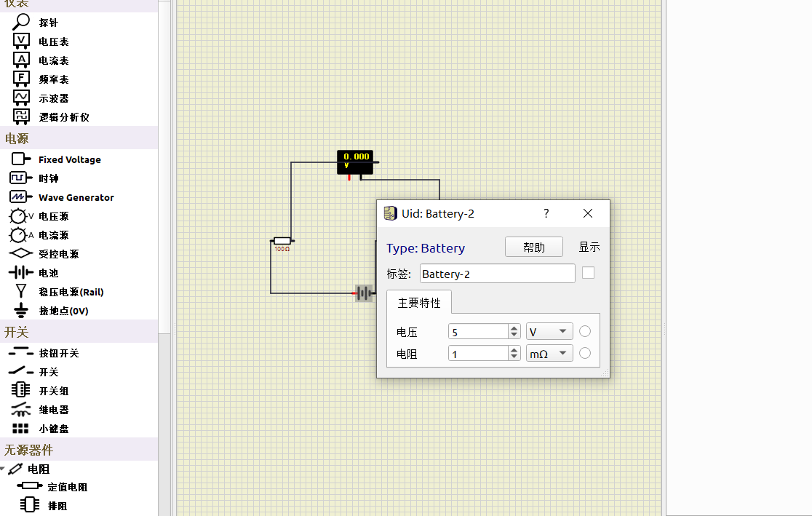Pick the 电池 battery component icon
The width and height of the screenshot is (812, 516).
tap(20, 273)
